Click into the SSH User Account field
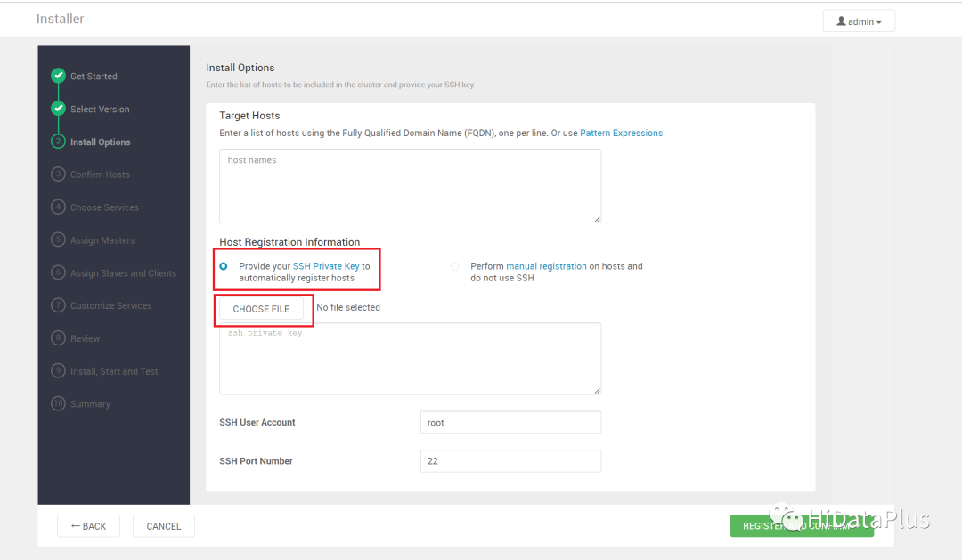 pos(510,423)
